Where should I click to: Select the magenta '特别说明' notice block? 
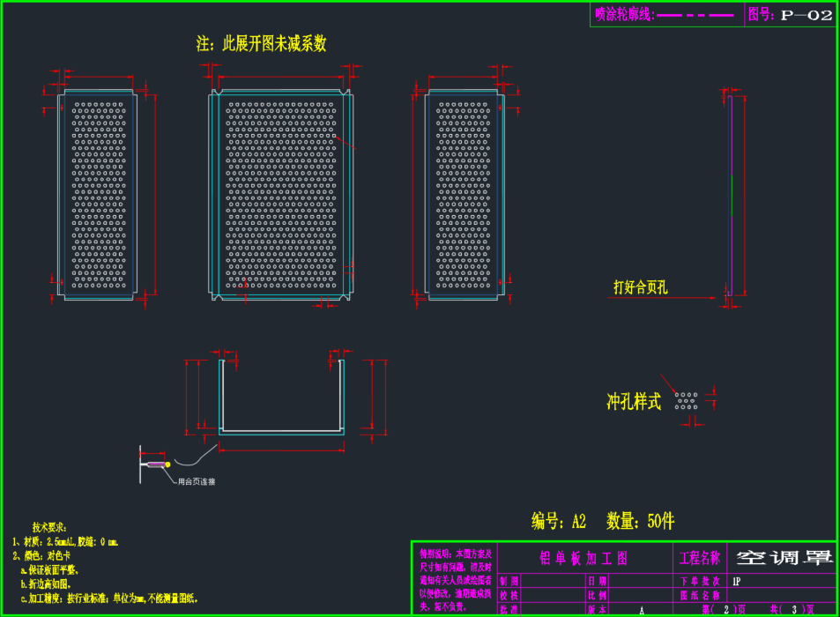coord(454,578)
